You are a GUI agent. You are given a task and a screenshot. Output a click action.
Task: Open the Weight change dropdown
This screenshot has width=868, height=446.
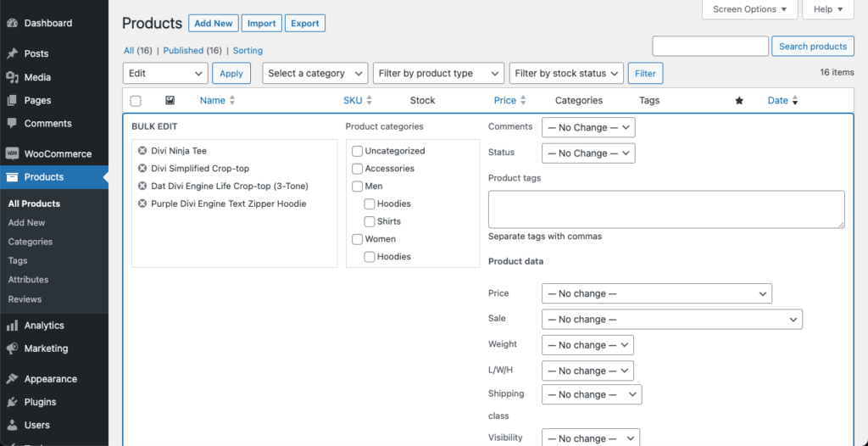(x=588, y=345)
